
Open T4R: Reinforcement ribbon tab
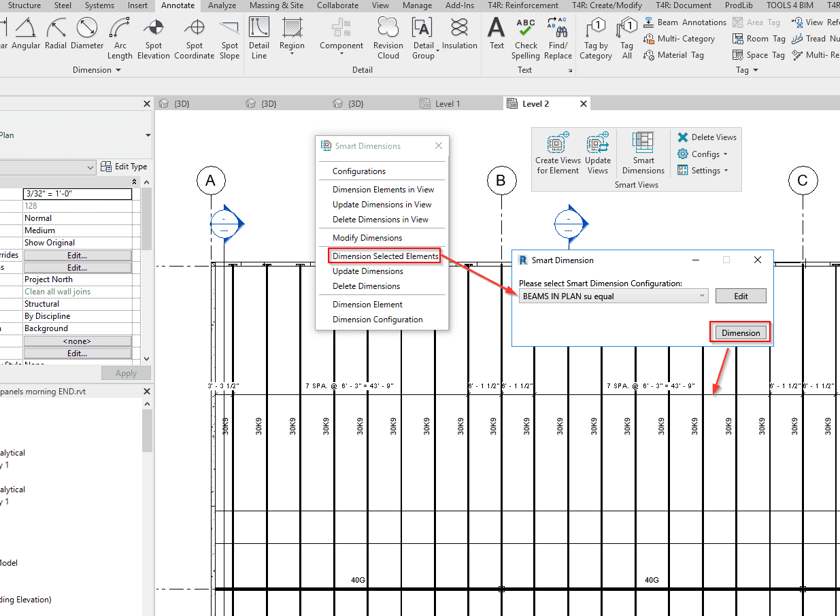point(523,5)
